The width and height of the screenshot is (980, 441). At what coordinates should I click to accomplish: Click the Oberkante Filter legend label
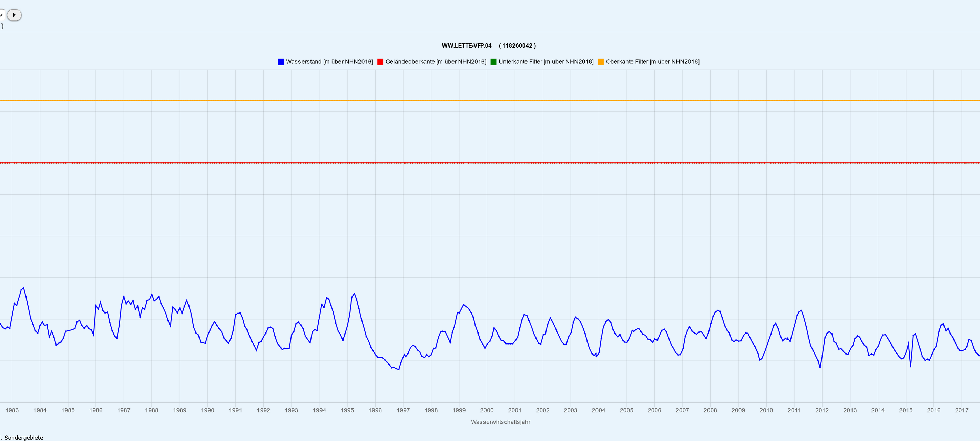(652, 62)
